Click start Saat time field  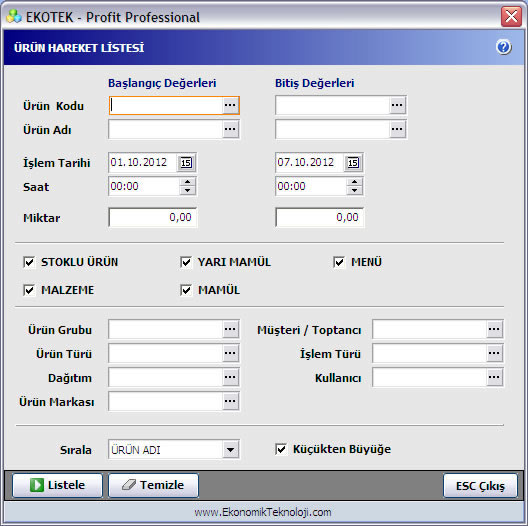click(145, 186)
